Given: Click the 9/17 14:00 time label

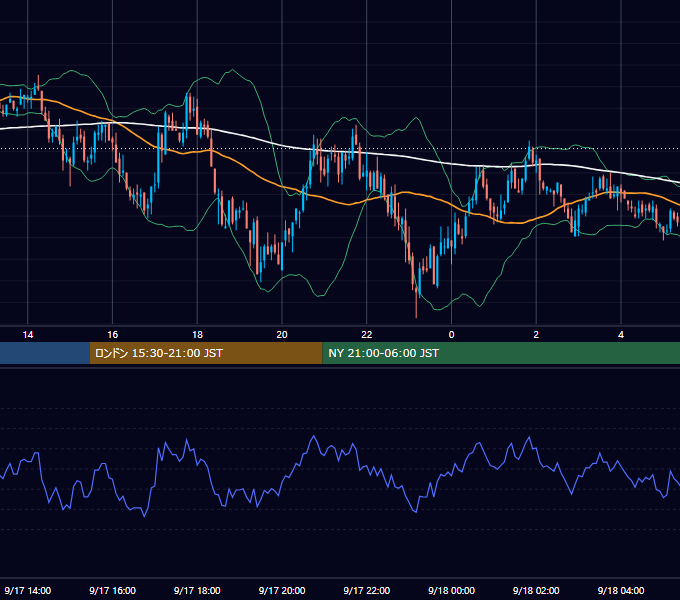Looking at the screenshot, I should (28, 590).
